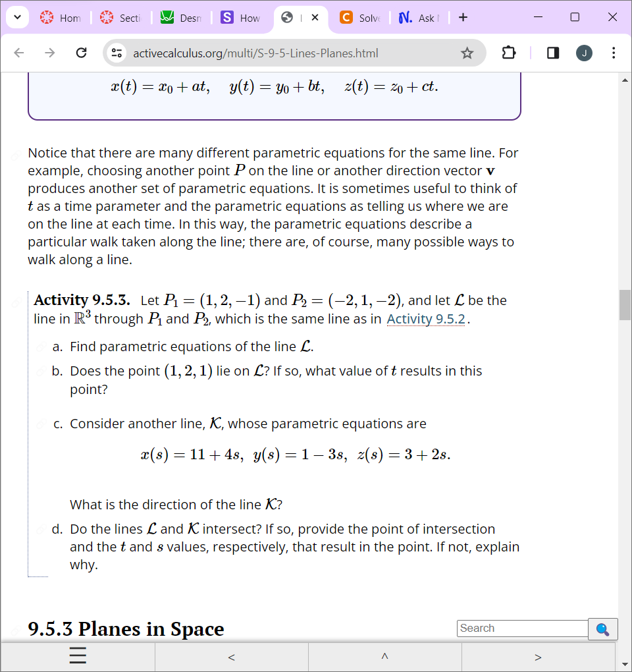This screenshot has height=672, width=632.
Task: Open the table of contents hamburger menu
Action: (77, 656)
